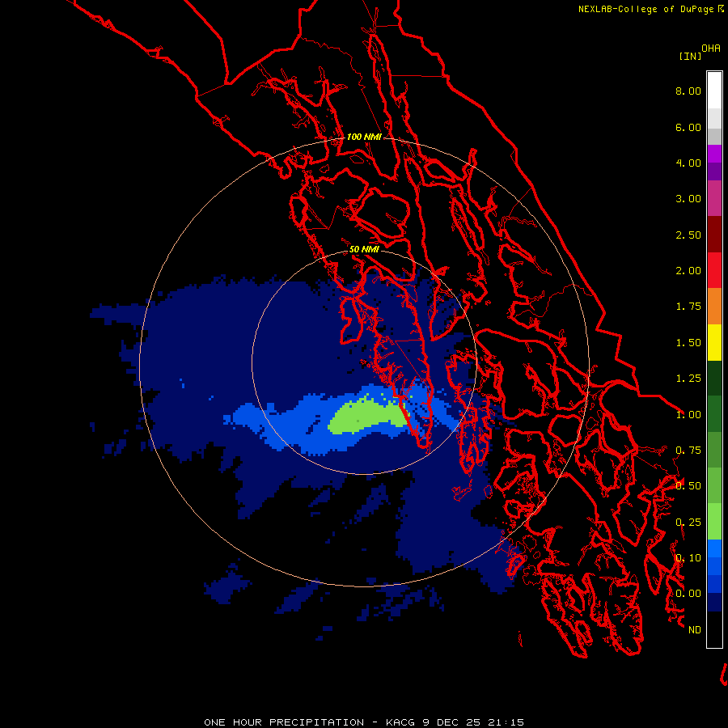Click the 1.75 legend value
Image resolution: width=728 pixels, height=728 pixels.
(x=688, y=307)
